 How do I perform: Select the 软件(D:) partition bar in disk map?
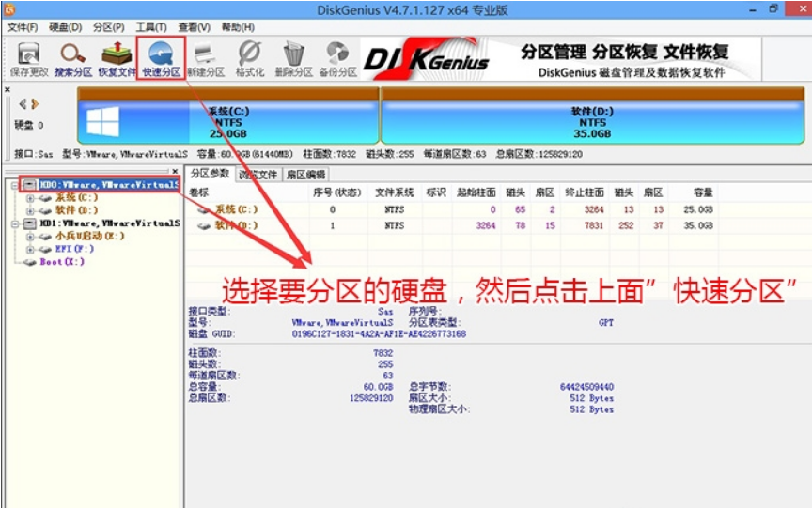point(592,122)
